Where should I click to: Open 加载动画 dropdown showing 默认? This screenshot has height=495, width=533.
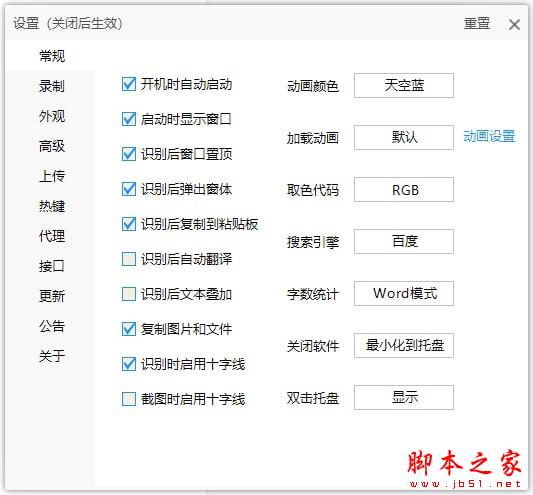point(404,137)
